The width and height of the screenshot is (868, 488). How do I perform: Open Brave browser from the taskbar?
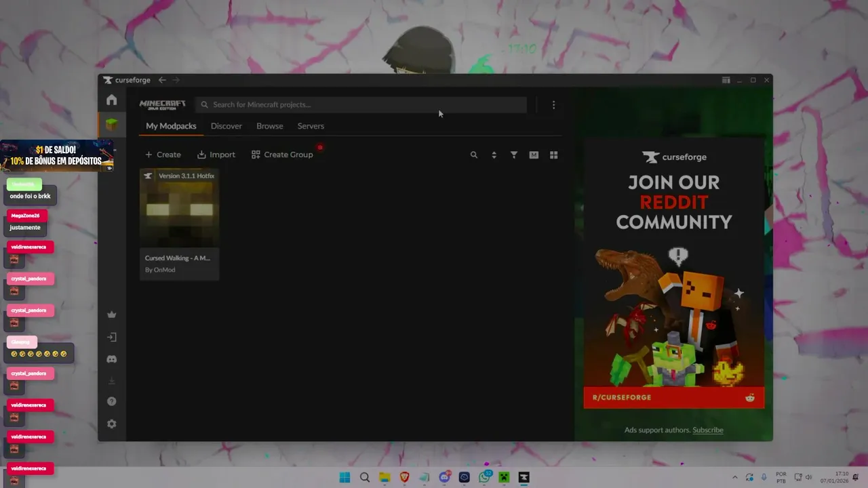[404, 477]
